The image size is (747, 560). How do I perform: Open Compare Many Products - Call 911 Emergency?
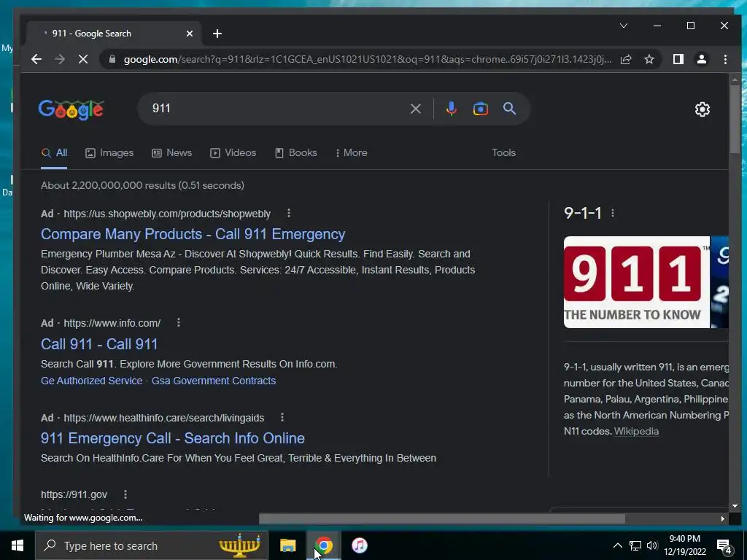coord(193,234)
